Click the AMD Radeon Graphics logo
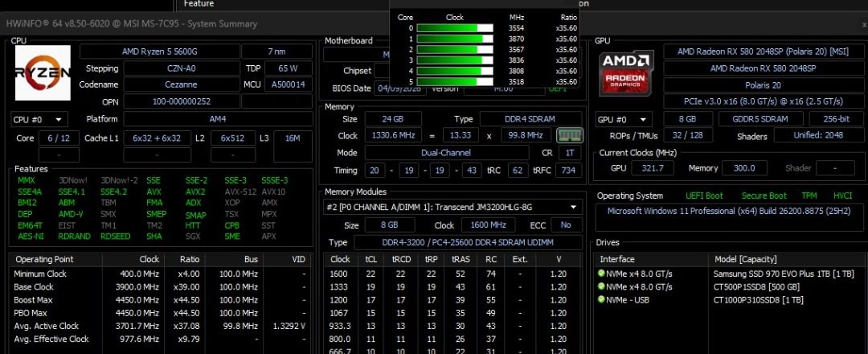Image resolution: width=868 pixels, height=354 pixels. 625,72
